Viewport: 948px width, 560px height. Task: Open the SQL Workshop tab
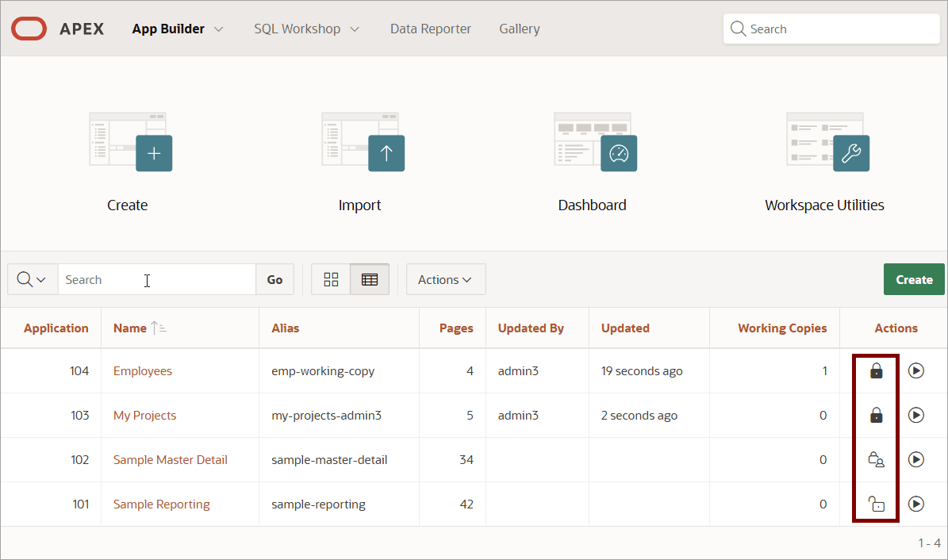(x=297, y=29)
